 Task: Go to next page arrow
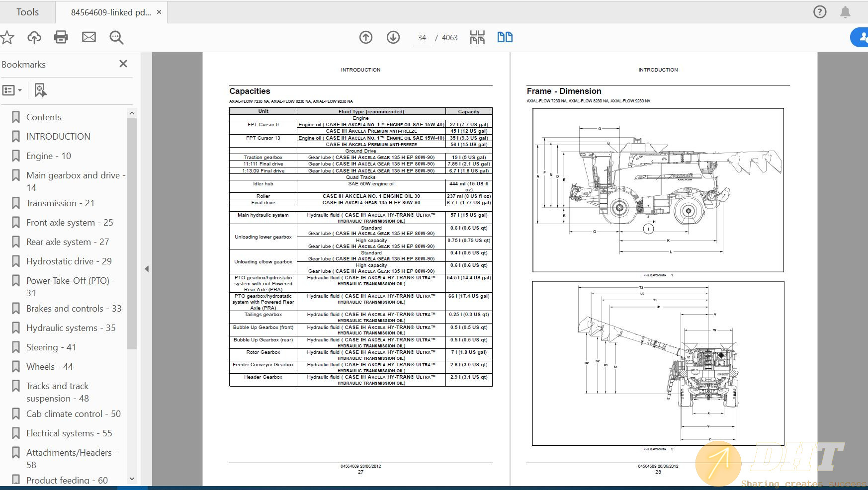pos(393,37)
